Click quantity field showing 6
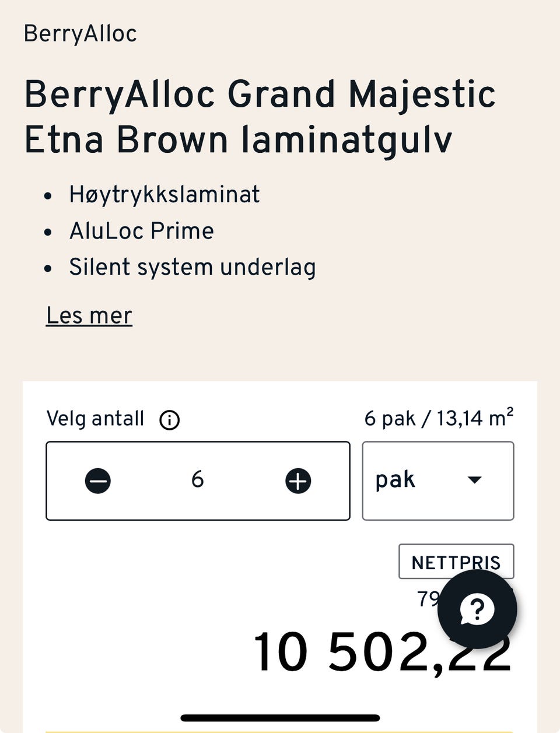The height and width of the screenshot is (733, 560). tap(198, 480)
